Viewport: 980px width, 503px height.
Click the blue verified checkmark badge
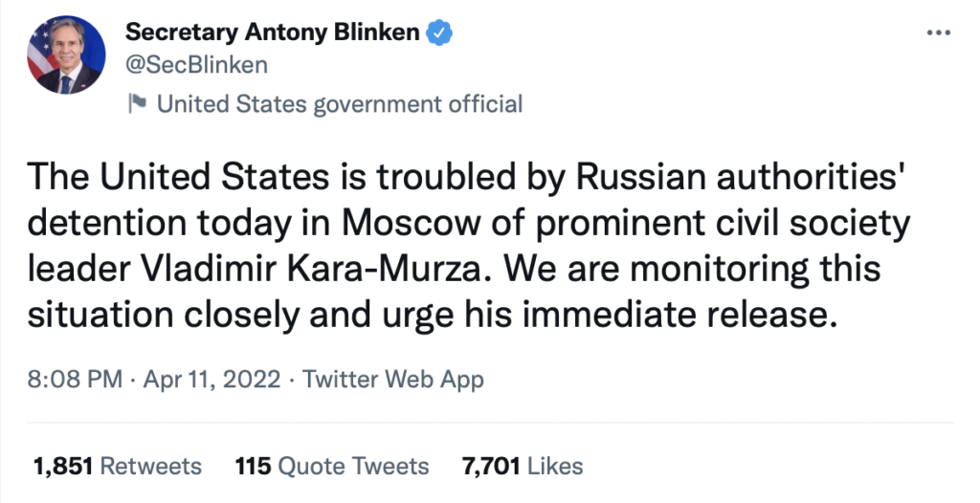coord(439,32)
